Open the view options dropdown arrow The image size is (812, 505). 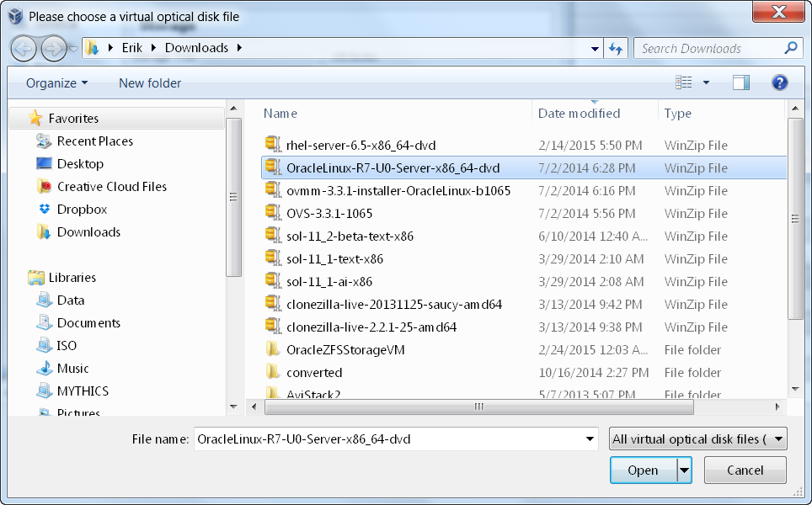coord(706,82)
